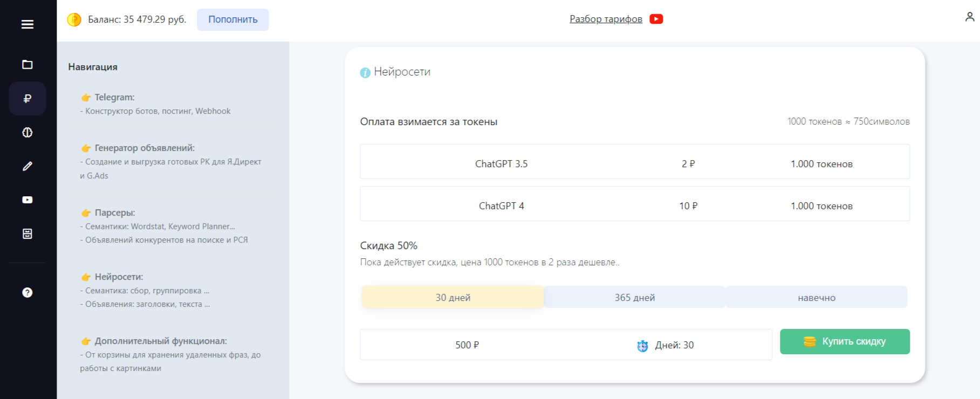Open the hamburger menu icon
The image size is (980, 399).
28,24
